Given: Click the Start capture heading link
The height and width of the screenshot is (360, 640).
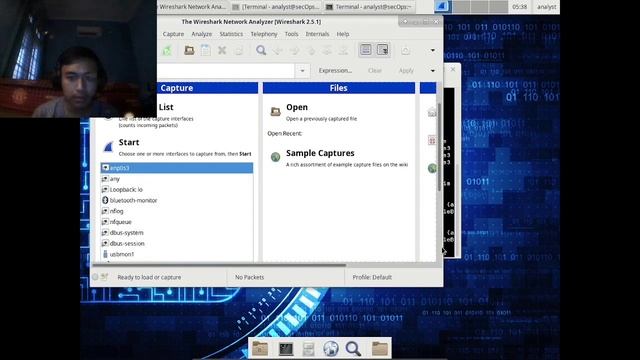Looking at the screenshot, I should click(x=129, y=142).
